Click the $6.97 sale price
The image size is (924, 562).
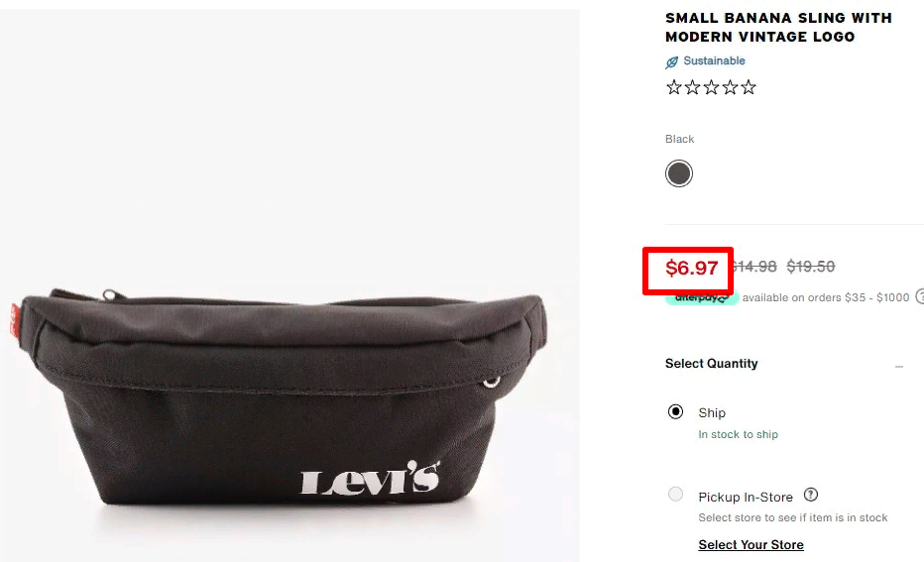click(x=691, y=268)
